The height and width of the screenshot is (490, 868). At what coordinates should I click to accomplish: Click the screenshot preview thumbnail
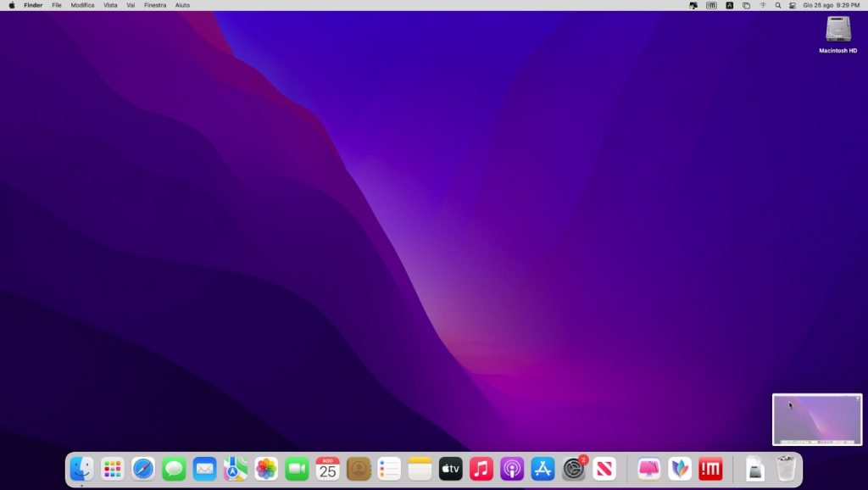point(816,419)
